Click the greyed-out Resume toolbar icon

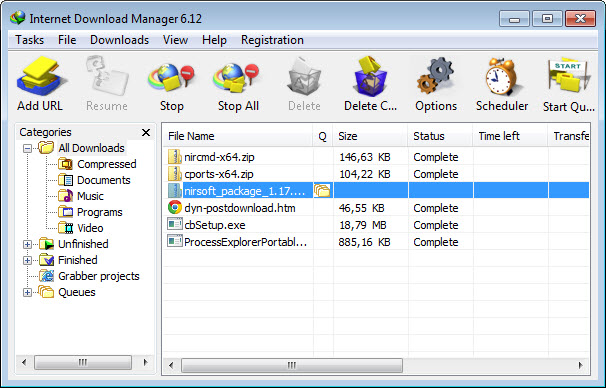tap(107, 76)
